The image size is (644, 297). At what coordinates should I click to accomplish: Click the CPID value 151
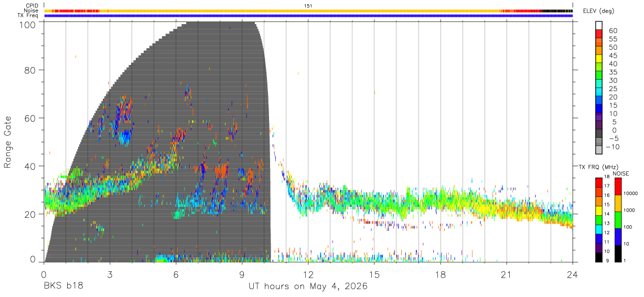[308, 6]
